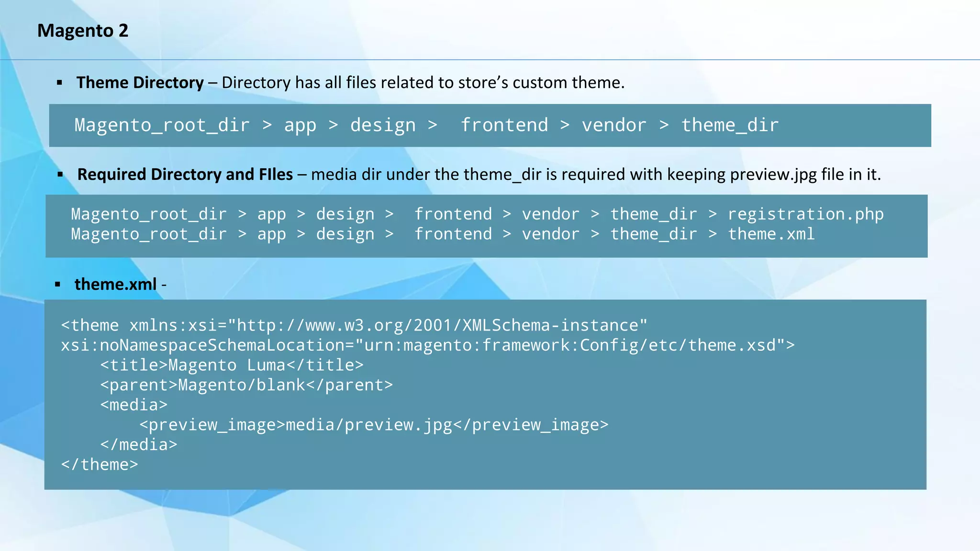Click the '<parent>Magento/blank</parent>' line
Viewport: 980px width, 551px height.
[x=246, y=385]
